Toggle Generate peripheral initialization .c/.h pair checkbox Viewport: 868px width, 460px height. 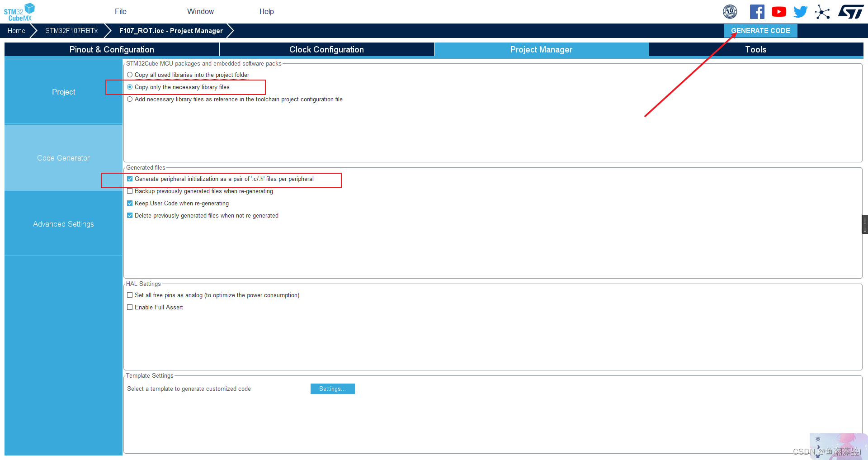pos(130,179)
